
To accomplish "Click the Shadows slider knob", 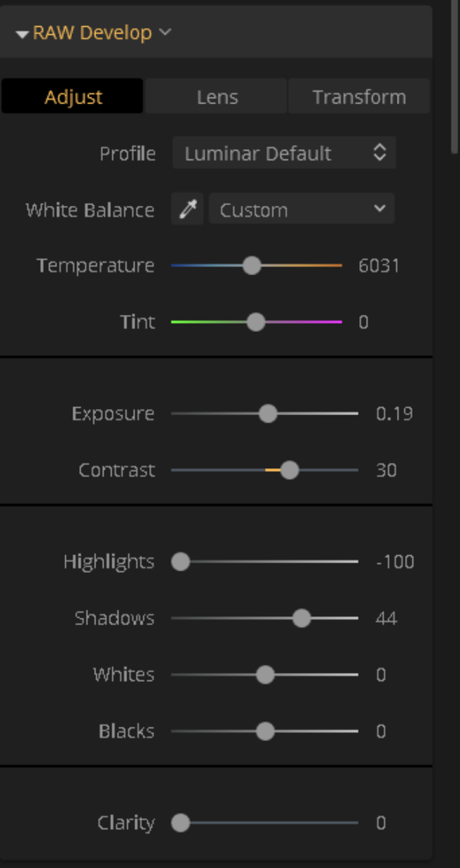I will [301, 618].
